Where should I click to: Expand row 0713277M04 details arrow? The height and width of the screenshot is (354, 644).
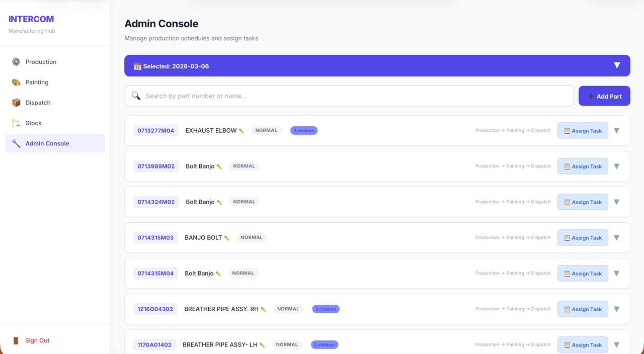tap(616, 131)
